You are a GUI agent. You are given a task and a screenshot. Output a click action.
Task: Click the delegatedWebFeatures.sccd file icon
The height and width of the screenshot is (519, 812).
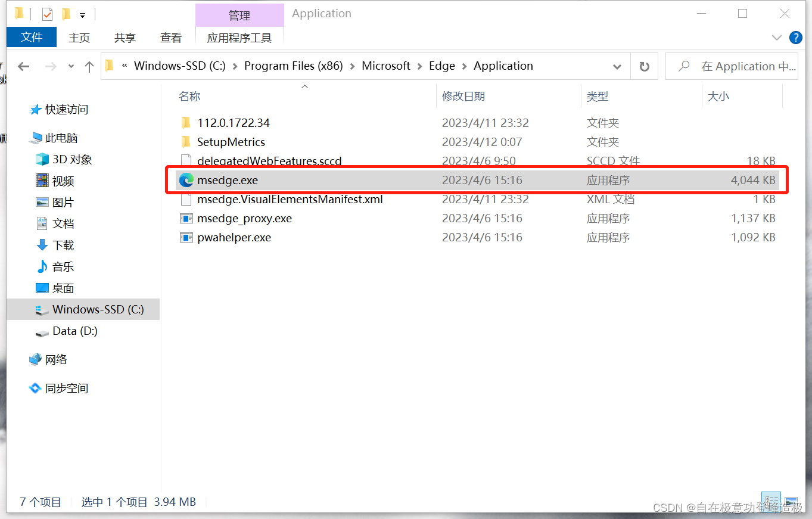(186, 161)
